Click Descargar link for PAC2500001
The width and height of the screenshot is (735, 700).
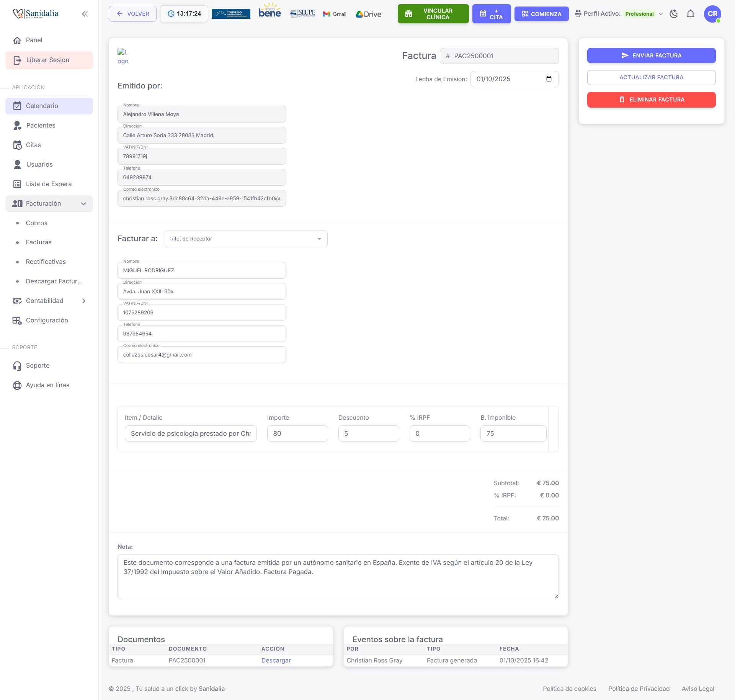click(276, 660)
